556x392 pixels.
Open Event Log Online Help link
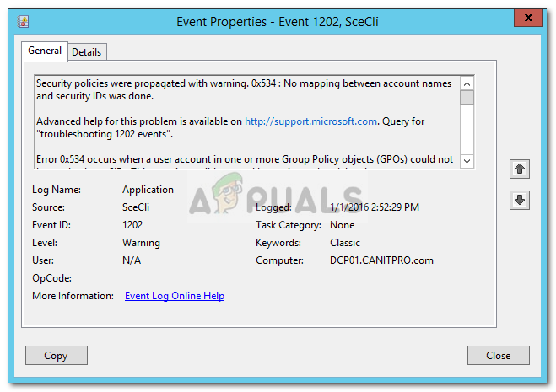[x=175, y=296]
